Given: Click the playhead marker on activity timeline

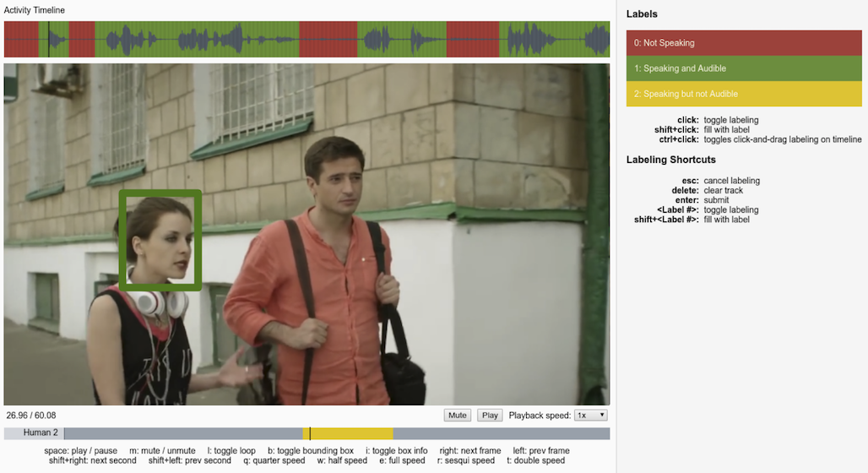Looking at the screenshot, I should point(48,40).
